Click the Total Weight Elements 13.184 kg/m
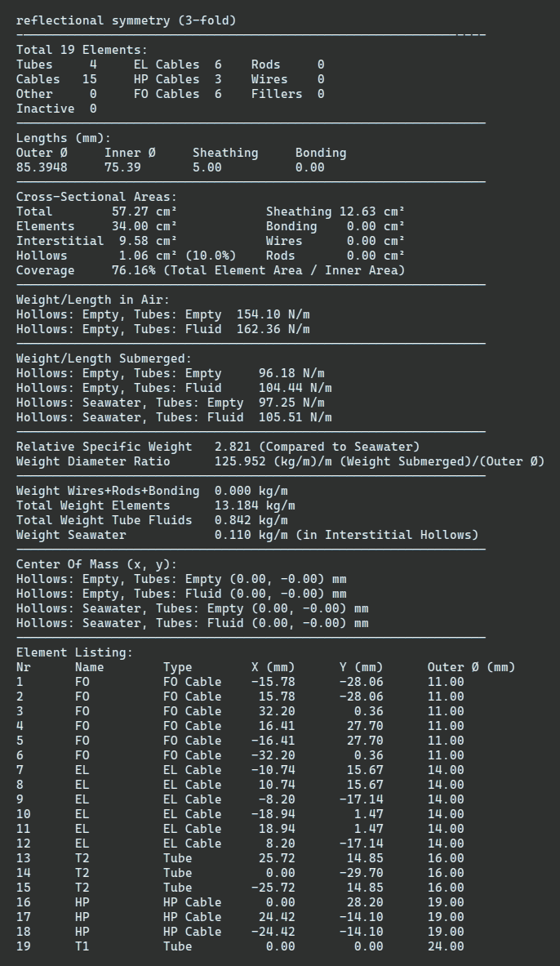560x966 pixels. 156,505
